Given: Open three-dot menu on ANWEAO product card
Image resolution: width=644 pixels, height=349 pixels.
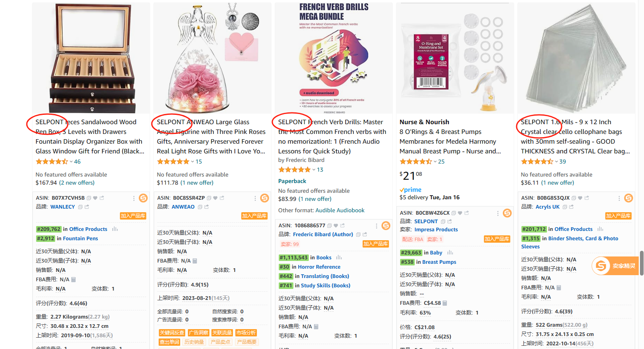Looking at the screenshot, I should tap(255, 198).
